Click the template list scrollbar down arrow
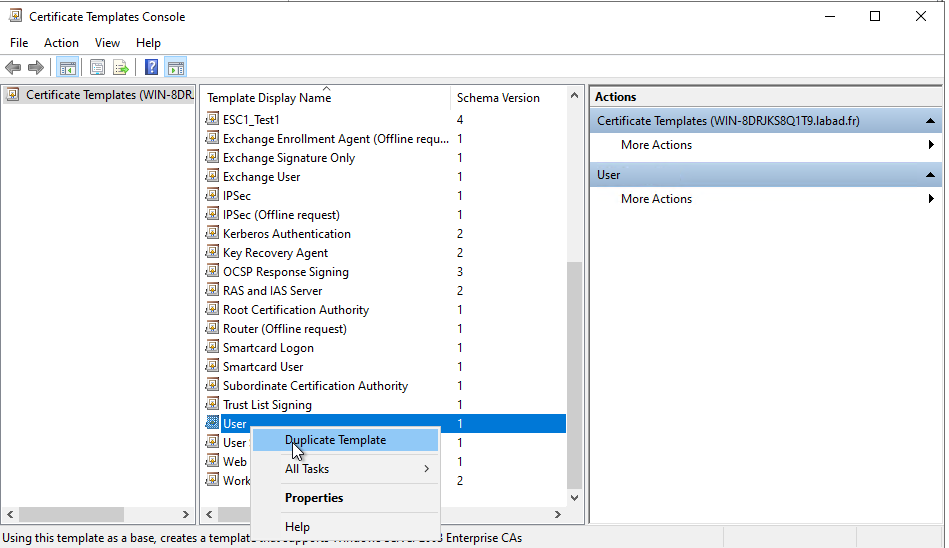The height and width of the screenshot is (548, 949). point(575,496)
